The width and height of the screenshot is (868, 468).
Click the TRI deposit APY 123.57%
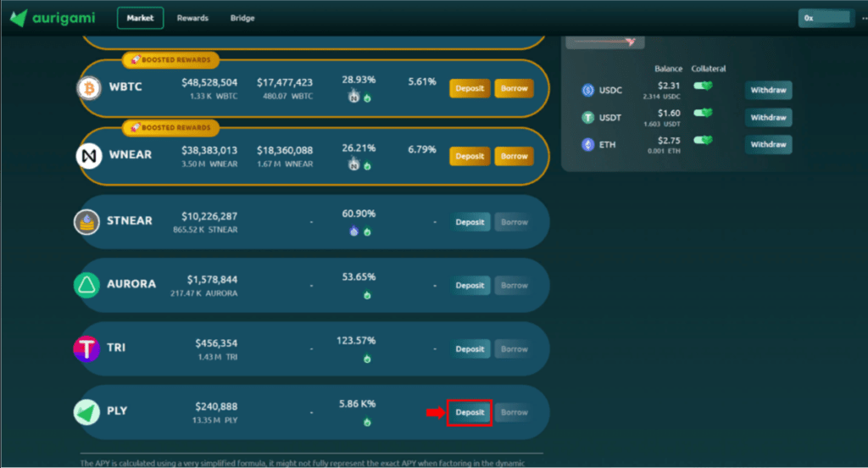356,340
